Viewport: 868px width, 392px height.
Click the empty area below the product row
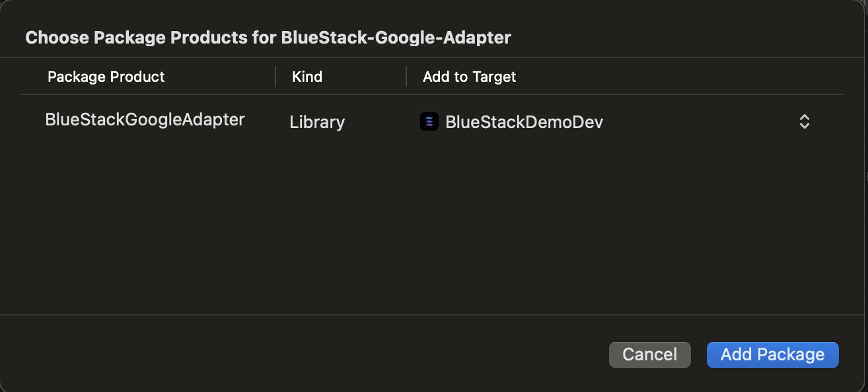pos(432,224)
